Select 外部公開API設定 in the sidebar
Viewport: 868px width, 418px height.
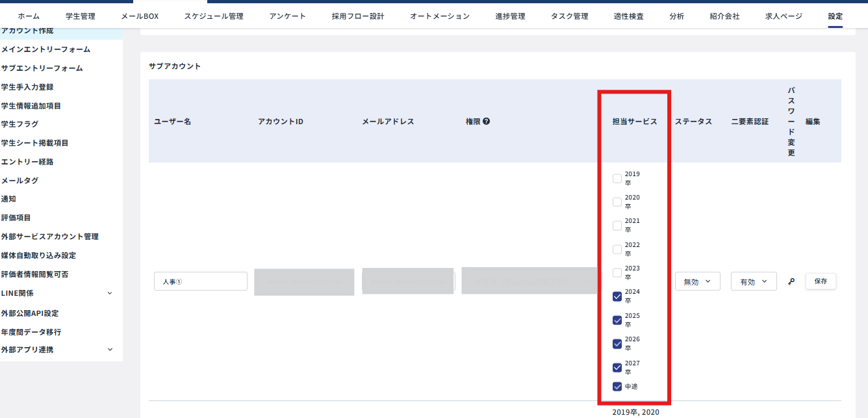(30, 313)
